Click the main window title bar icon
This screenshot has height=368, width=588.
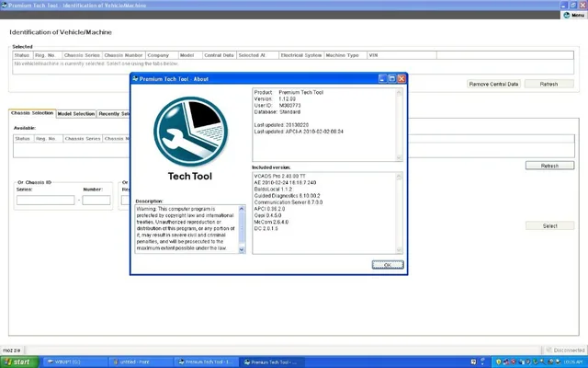coord(4,5)
